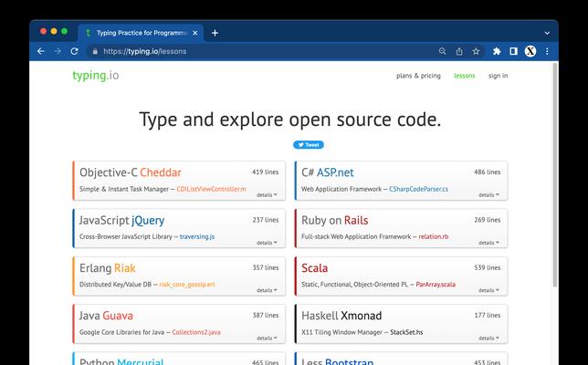Open the lessons nav link

click(464, 76)
